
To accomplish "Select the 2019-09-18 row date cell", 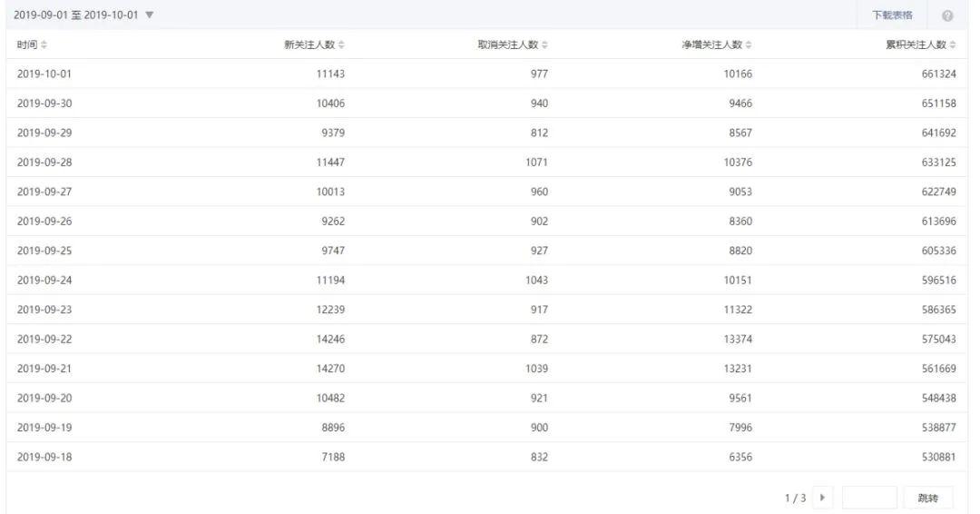I will 44,458.
